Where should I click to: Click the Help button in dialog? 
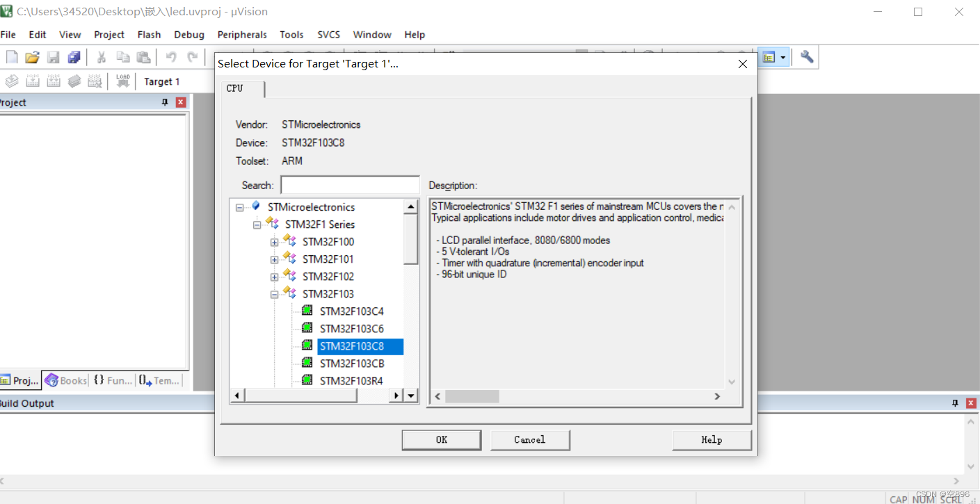(712, 440)
